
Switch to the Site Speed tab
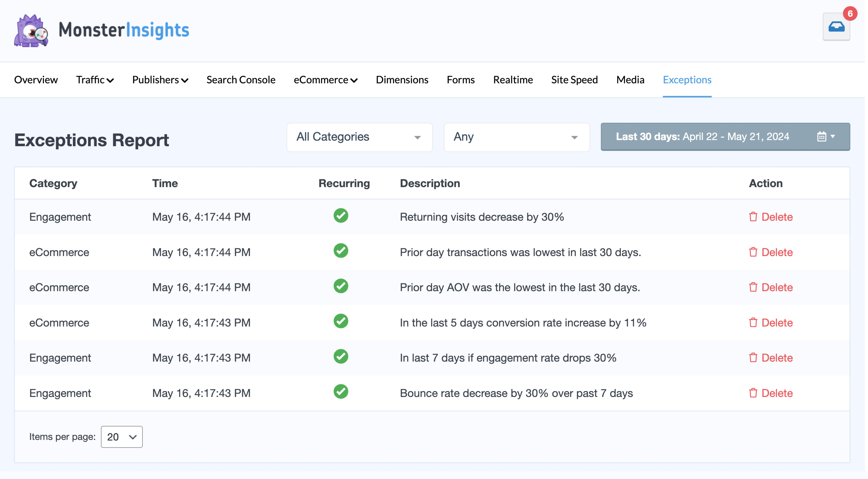click(x=574, y=80)
